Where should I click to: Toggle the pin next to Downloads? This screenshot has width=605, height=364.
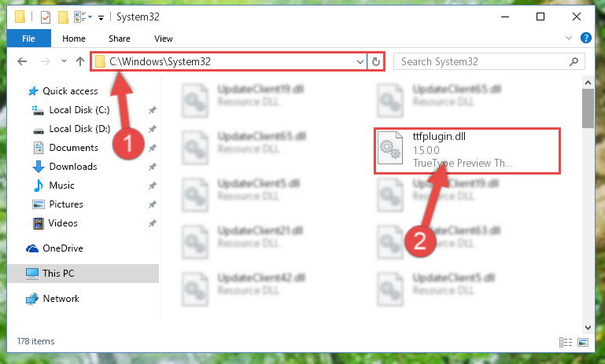tap(153, 167)
